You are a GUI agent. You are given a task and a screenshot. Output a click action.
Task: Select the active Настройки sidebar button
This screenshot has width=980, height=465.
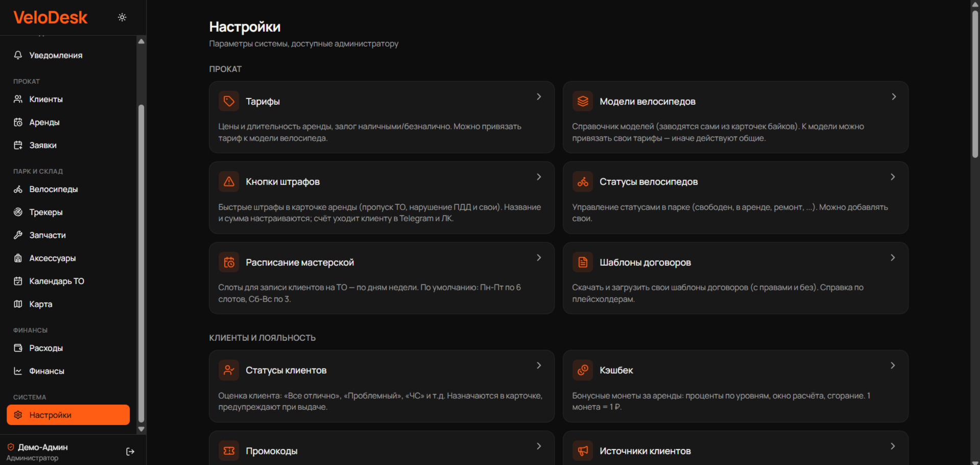(68, 415)
